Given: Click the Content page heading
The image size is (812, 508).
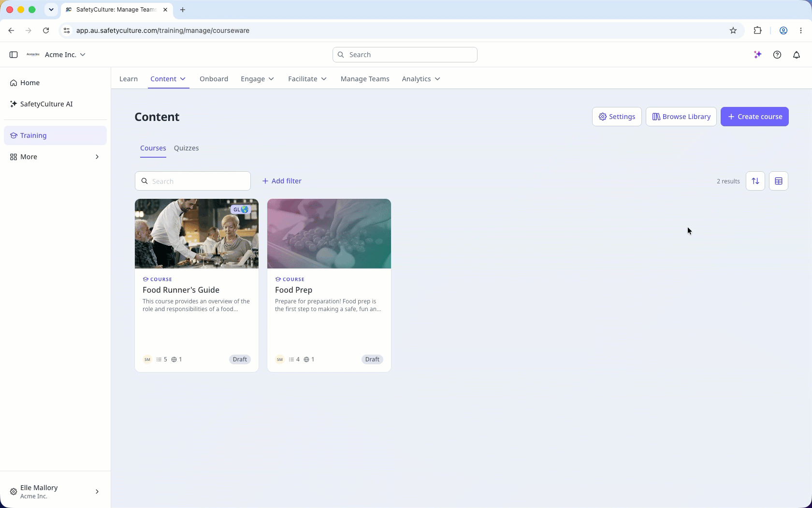Looking at the screenshot, I should [x=157, y=117].
